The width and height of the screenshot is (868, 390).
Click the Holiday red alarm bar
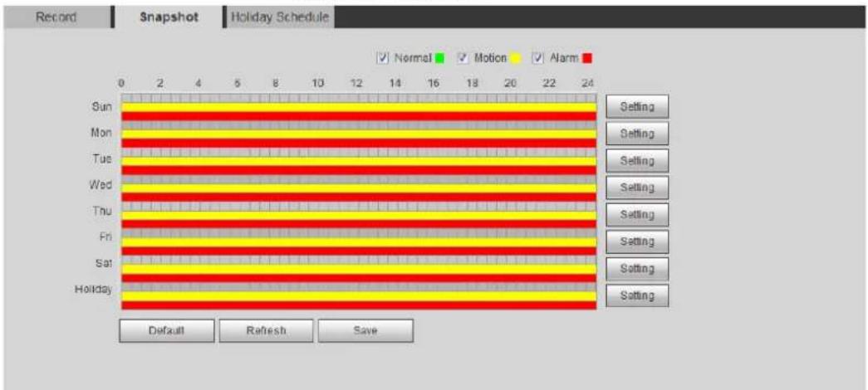pos(359,305)
